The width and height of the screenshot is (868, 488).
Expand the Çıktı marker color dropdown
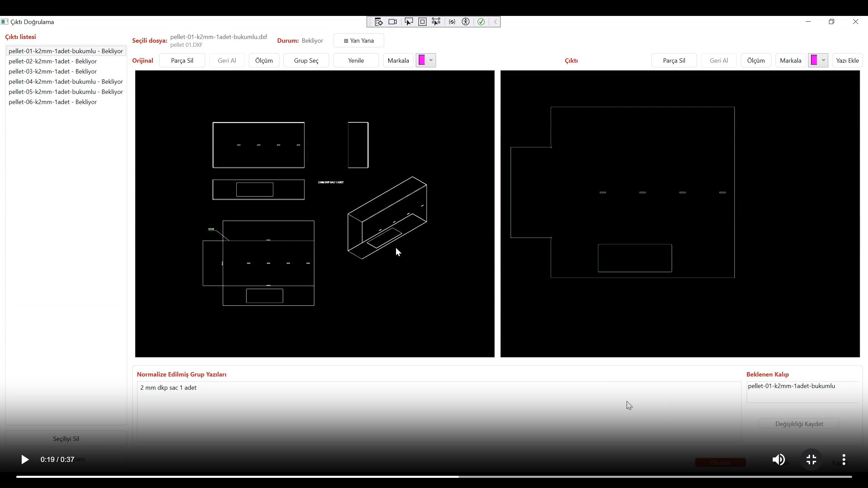coord(823,60)
